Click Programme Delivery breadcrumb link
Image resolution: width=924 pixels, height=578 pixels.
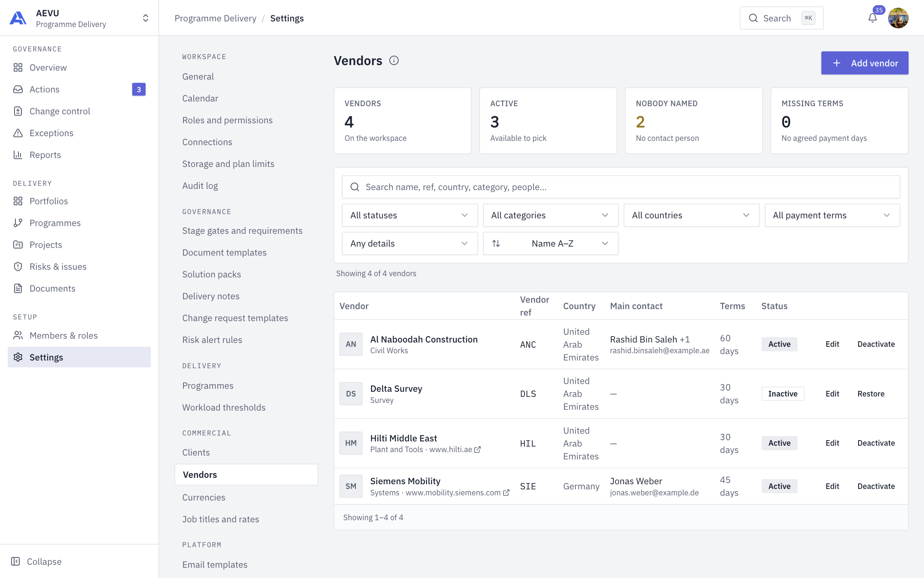tap(215, 18)
